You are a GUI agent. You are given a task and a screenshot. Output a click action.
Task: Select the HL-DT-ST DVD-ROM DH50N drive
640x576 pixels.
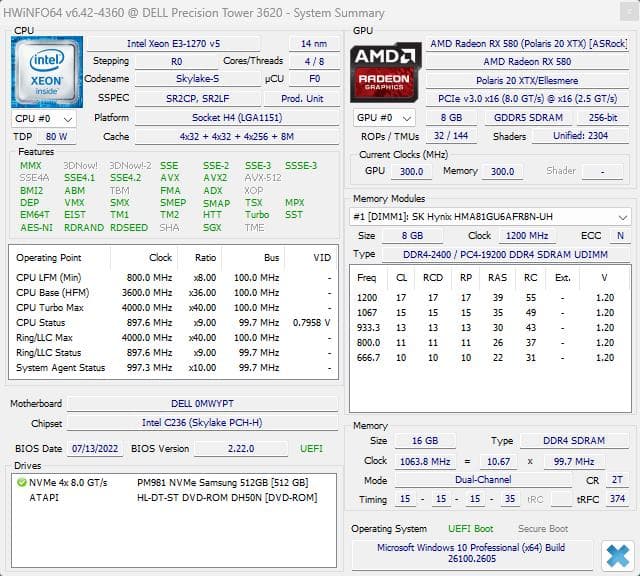click(227, 498)
